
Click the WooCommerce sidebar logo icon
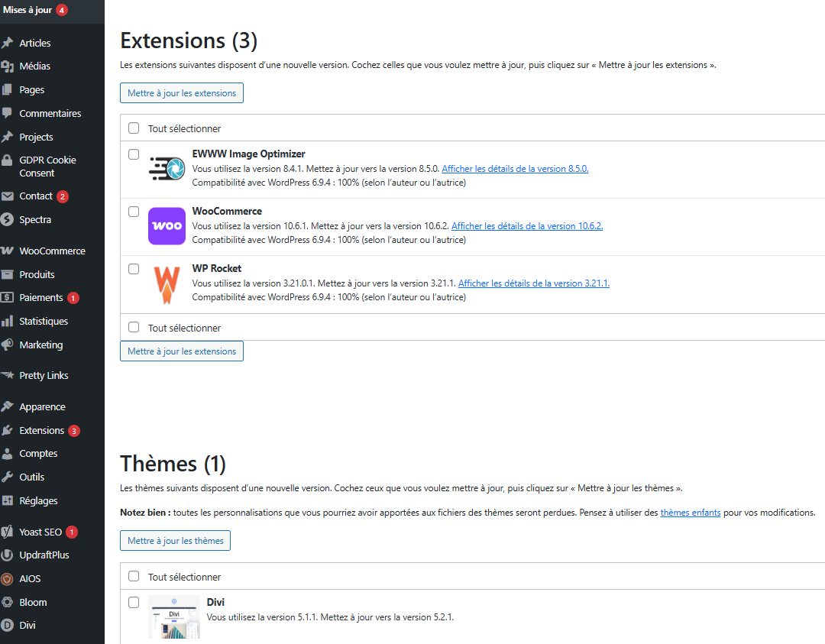(x=8, y=251)
